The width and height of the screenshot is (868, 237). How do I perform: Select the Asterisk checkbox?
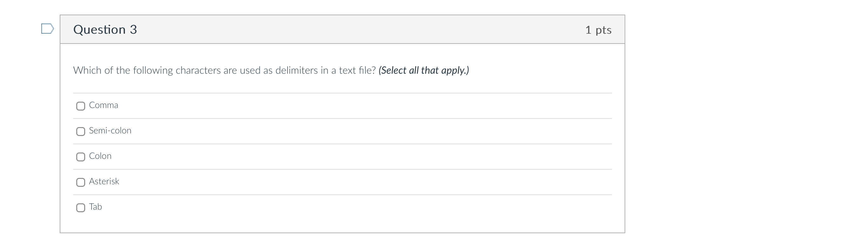tap(80, 182)
